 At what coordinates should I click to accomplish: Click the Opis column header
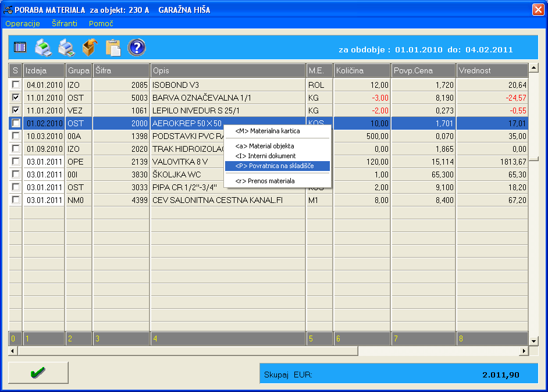pyautogui.click(x=228, y=70)
